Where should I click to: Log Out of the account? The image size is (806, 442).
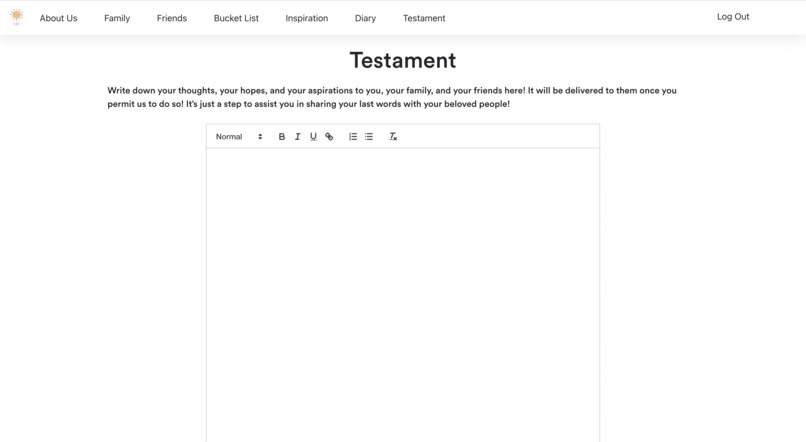pyautogui.click(x=733, y=16)
